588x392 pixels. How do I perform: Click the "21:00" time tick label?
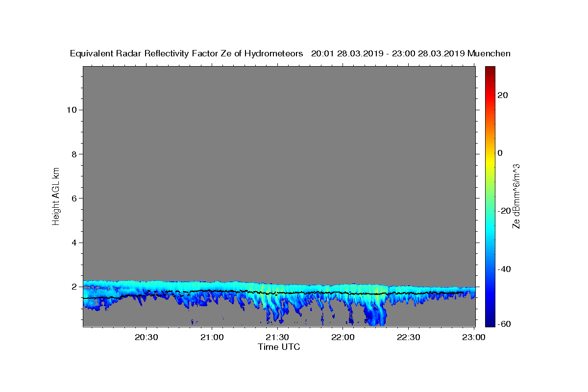click(212, 338)
